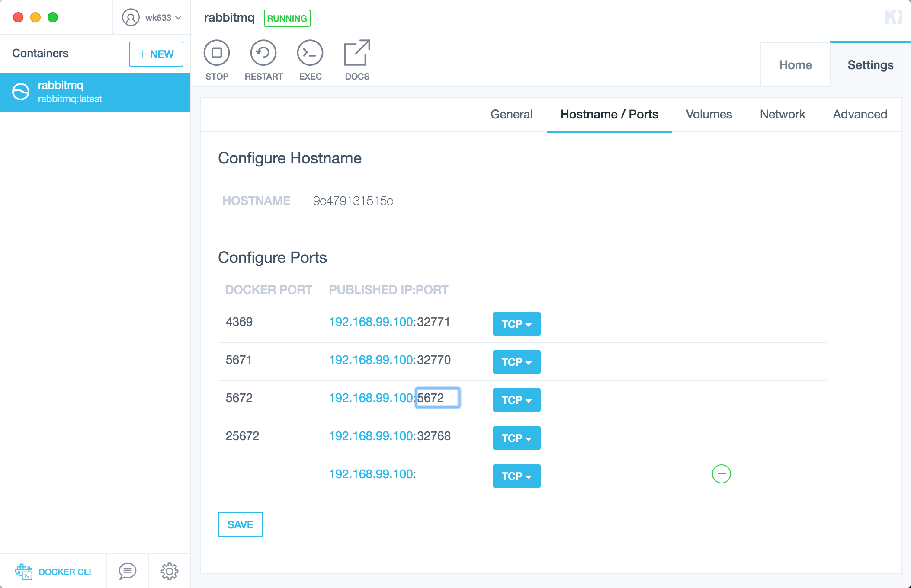Screen dimensions: 911x588
Task: Minimize the window with yellow button
Action: click(x=35, y=17)
